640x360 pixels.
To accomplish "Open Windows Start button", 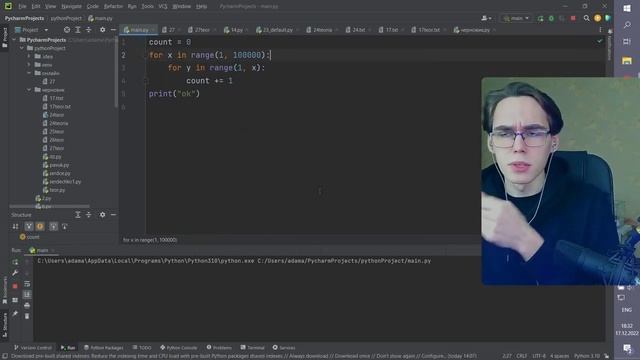I will (627, 8).
